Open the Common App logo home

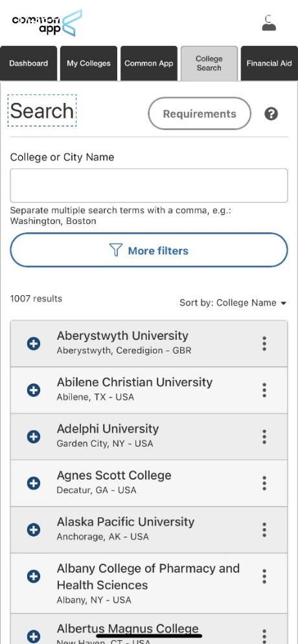(47, 23)
